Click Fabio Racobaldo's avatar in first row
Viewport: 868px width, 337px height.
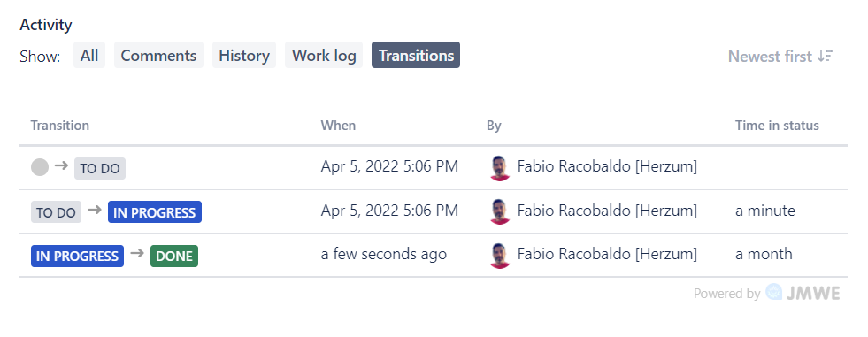coord(500,168)
